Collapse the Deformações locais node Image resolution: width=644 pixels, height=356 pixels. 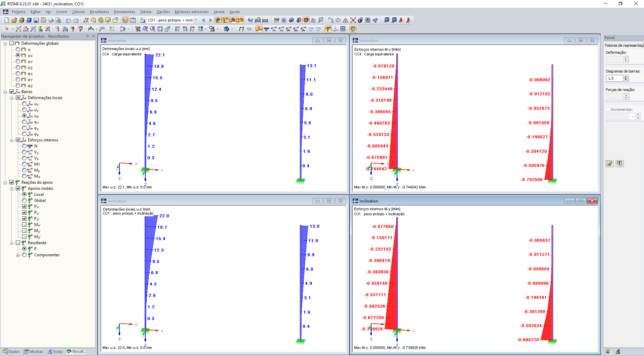coord(12,98)
